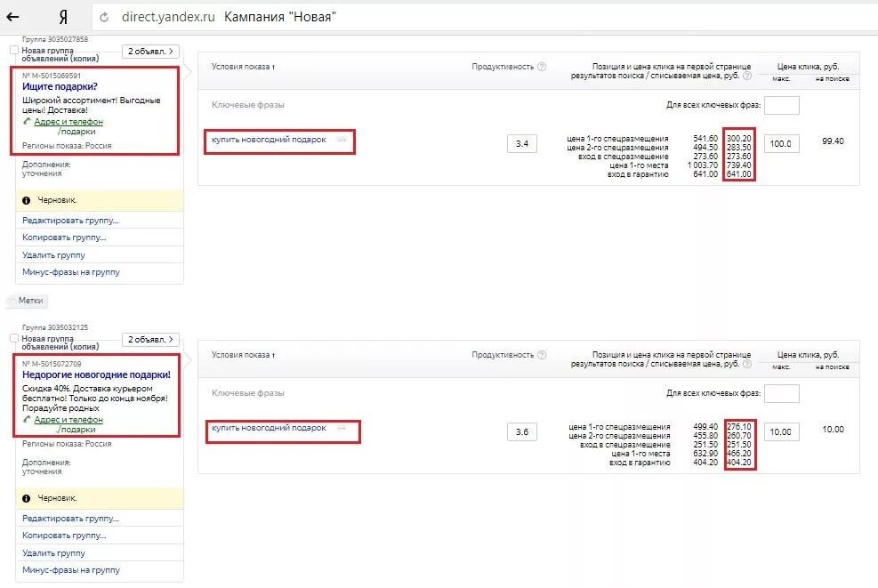Open 'Адрес и телефон' in the 'Недорогие новогодние подарки!' ad
This screenshot has height=588, width=878.
[68, 420]
